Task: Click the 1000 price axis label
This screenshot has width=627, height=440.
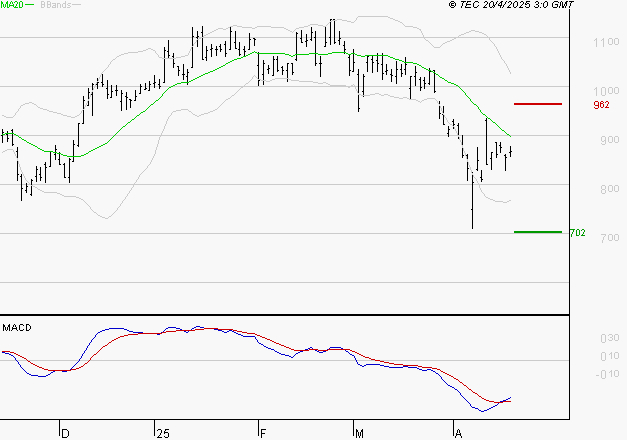Action: [606, 91]
